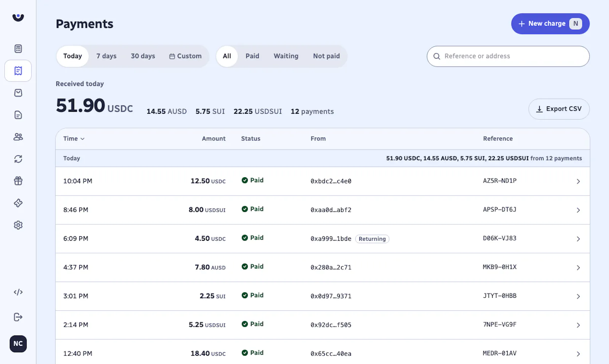Image resolution: width=609 pixels, height=364 pixels.
Task: Switch to the 7 days range
Action: [106, 56]
